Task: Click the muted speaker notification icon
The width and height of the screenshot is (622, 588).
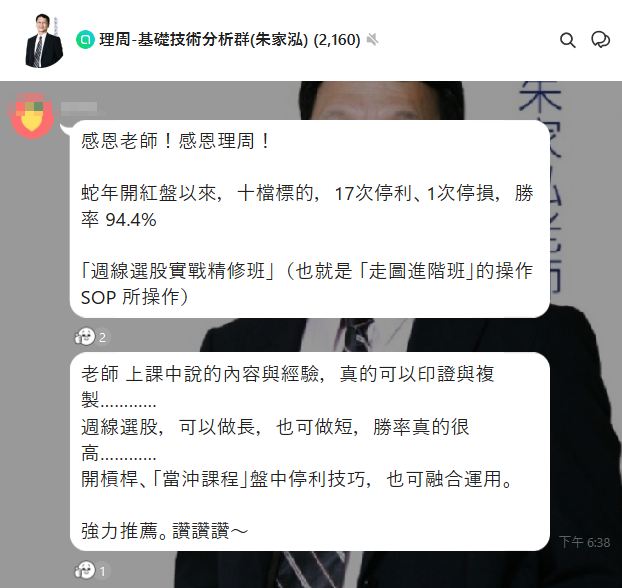Action: pyautogui.click(x=372, y=40)
